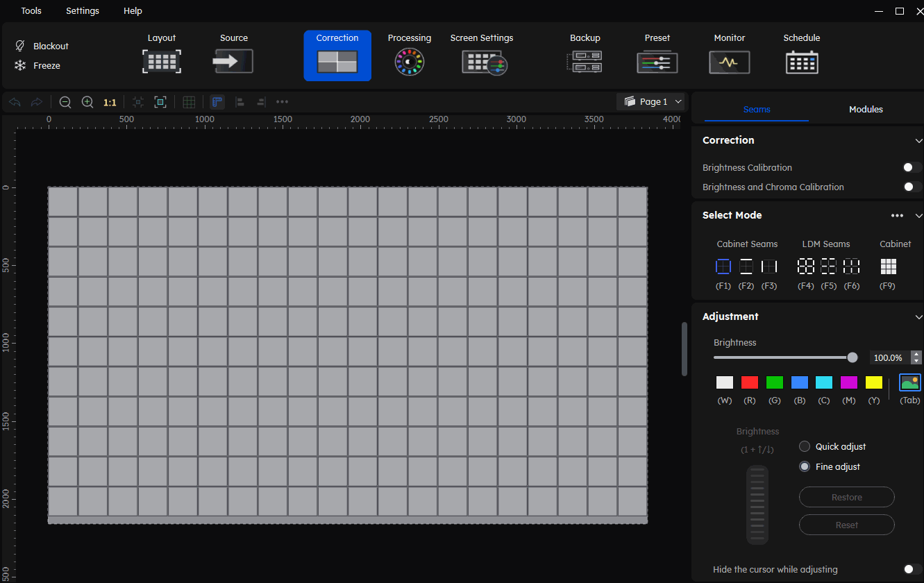Open the Tools menu
The image size is (924, 583).
pyautogui.click(x=31, y=11)
